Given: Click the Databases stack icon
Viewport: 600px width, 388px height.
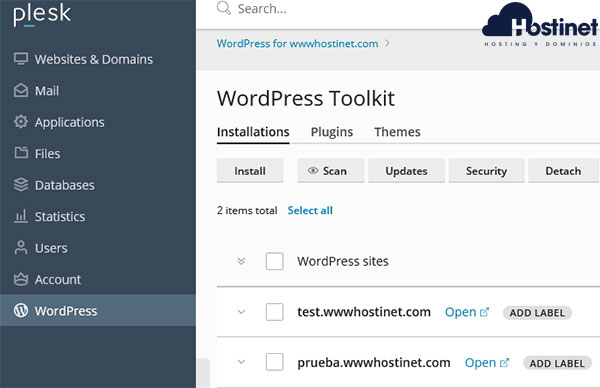Looking at the screenshot, I should (21, 185).
